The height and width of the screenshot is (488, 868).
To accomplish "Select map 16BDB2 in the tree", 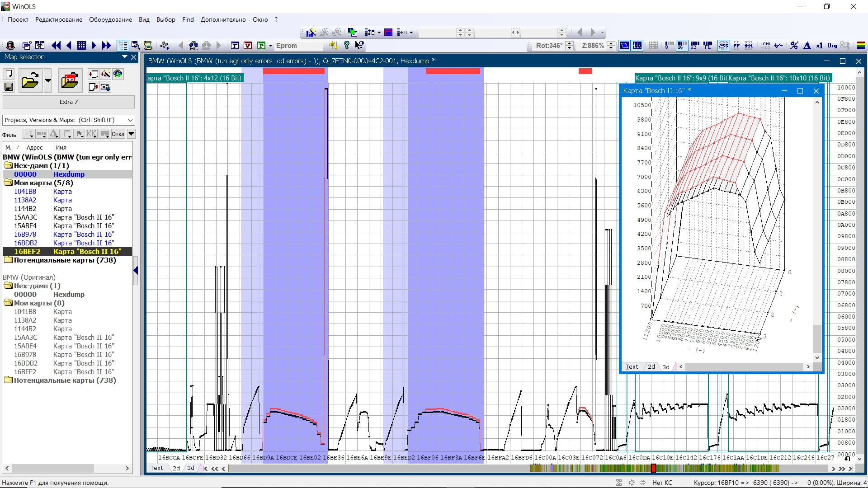I will [26, 243].
